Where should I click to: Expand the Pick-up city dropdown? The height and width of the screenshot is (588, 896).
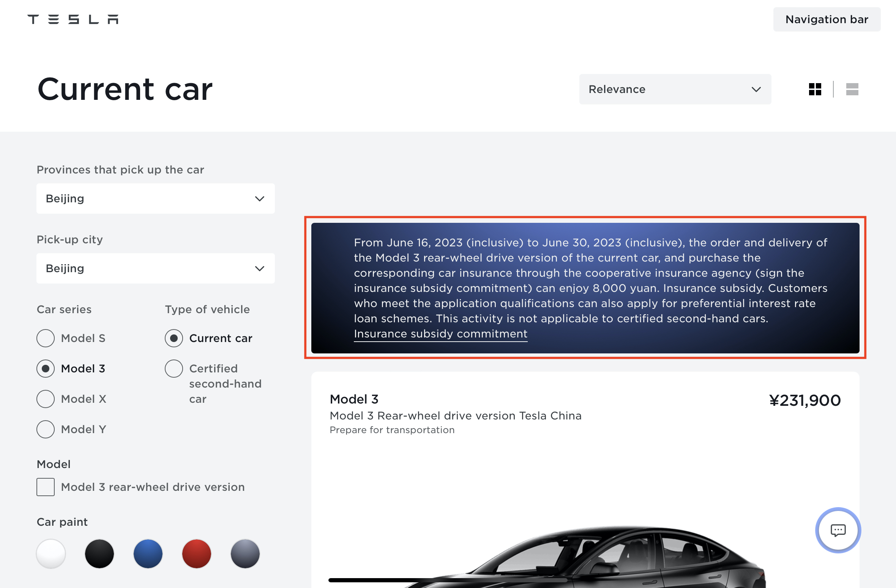tap(156, 268)
